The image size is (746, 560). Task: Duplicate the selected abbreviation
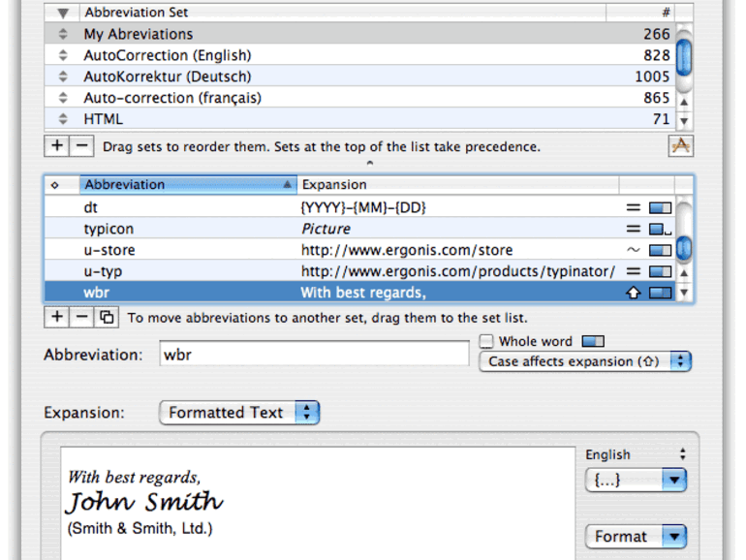(107, 317)
